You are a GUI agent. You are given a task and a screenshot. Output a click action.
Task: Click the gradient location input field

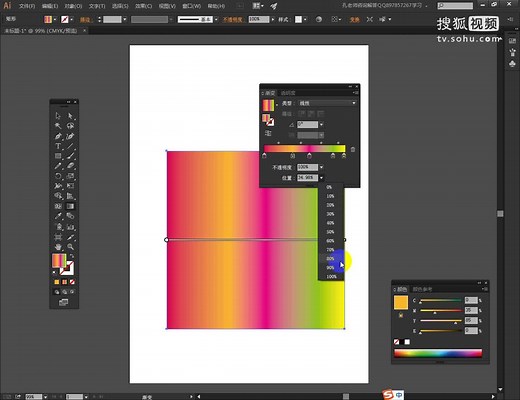(x=307, y=178)
